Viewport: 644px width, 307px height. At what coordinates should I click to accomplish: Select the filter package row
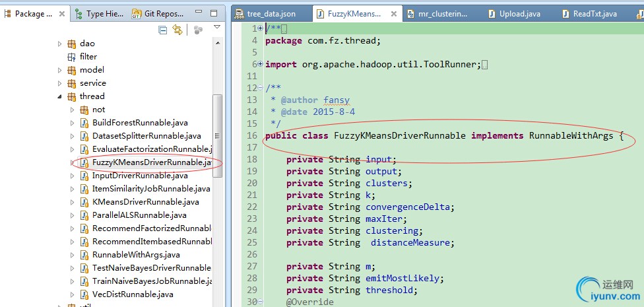pos(82,57)
